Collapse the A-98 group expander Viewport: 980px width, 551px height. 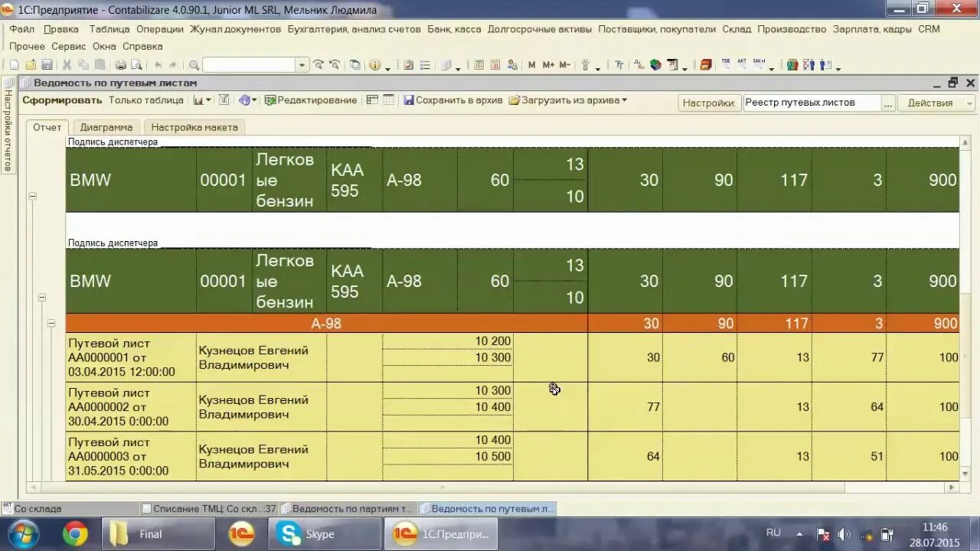point(52,323)
